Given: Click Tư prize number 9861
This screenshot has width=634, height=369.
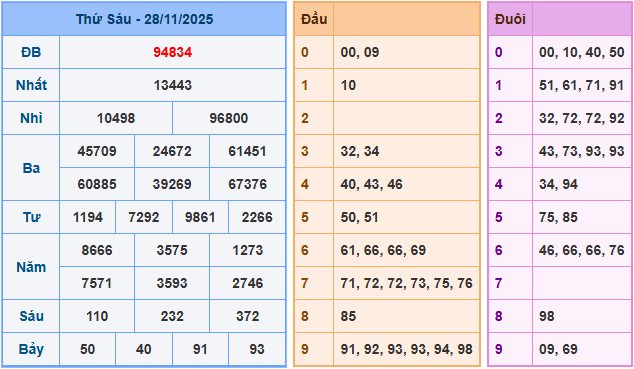Looking at the screenshot, I should [x=200, y=217].
